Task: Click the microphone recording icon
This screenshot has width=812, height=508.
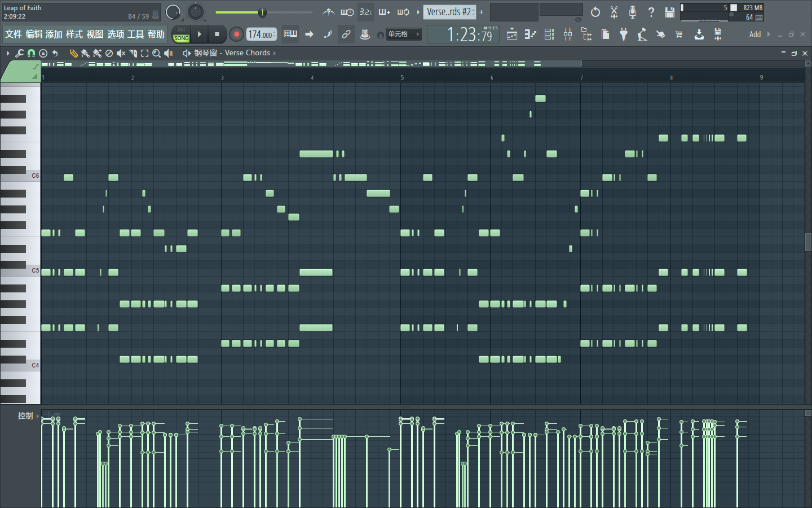Action: (x=632, y=12)
